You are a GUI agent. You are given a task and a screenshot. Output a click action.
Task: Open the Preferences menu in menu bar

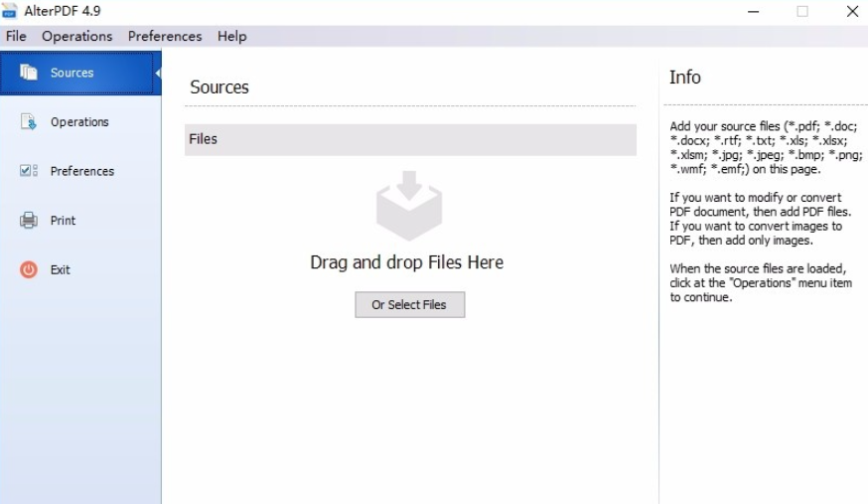pyautogui.click(x=165, y=36)
